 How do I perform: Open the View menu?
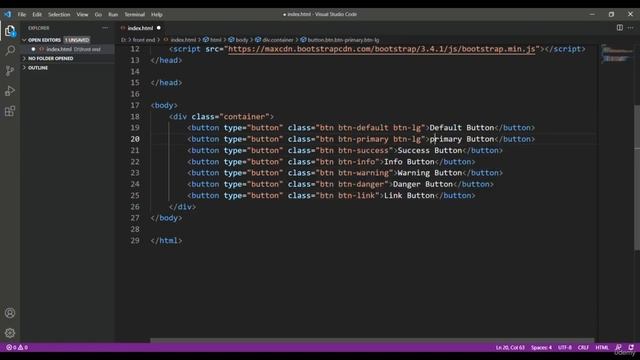82,14
